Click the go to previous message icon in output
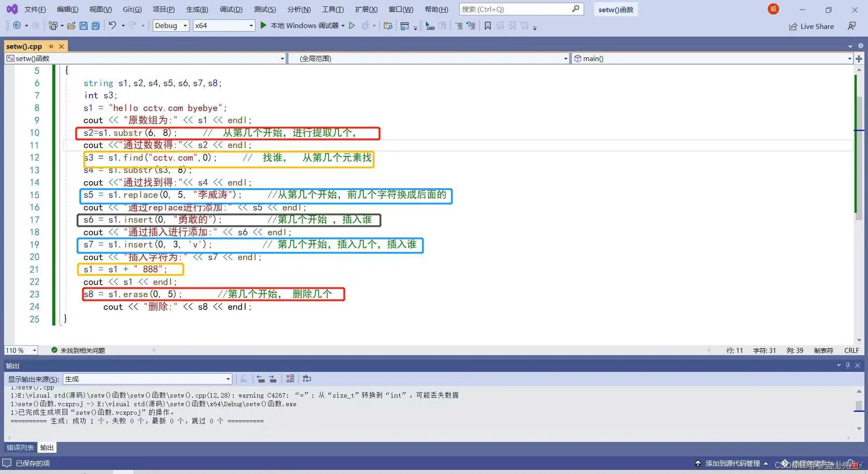Image resolution: width=868 pixels, height=474 pixels. click(261, 379)
